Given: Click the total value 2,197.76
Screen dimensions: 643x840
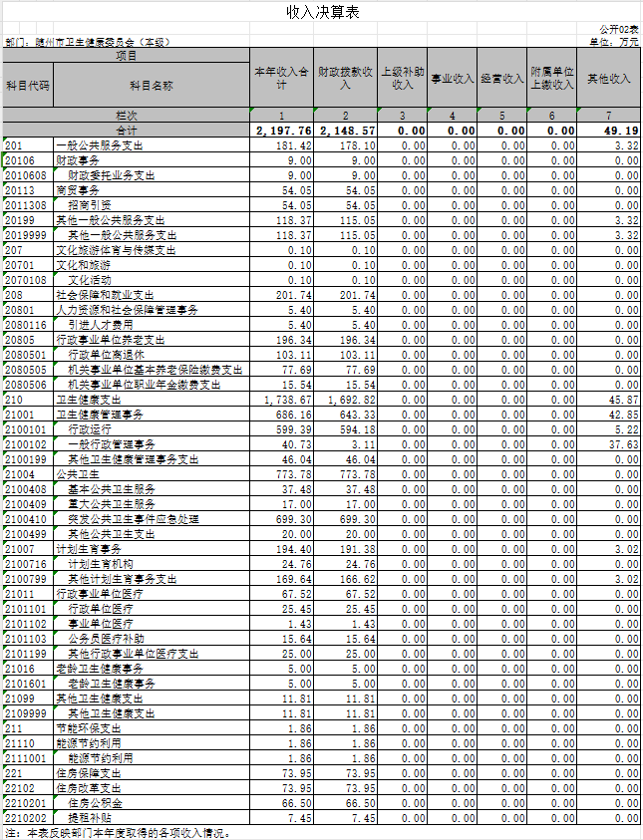Looking at the screenshot, I should tap(284, 131).
